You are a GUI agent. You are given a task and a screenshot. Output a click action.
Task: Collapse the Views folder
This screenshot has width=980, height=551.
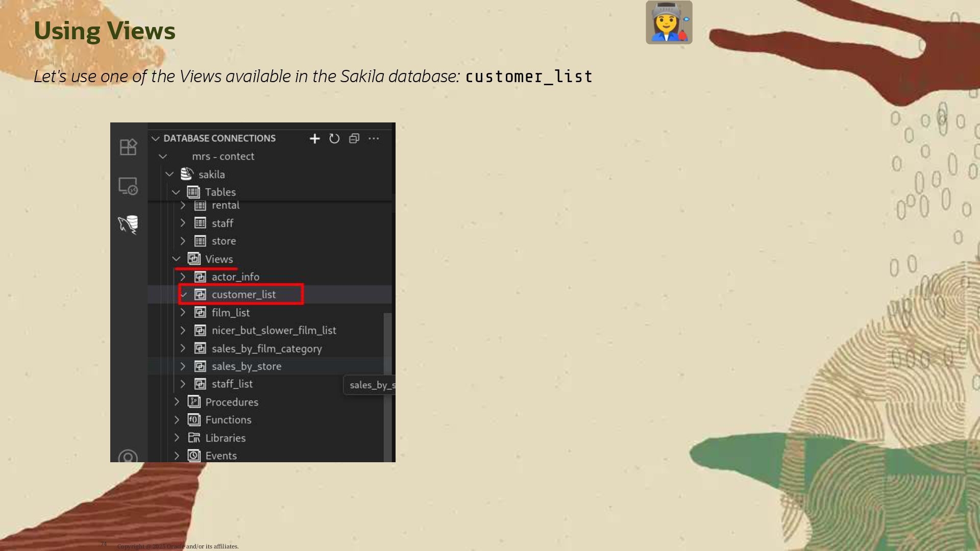(x=176, y=259)
